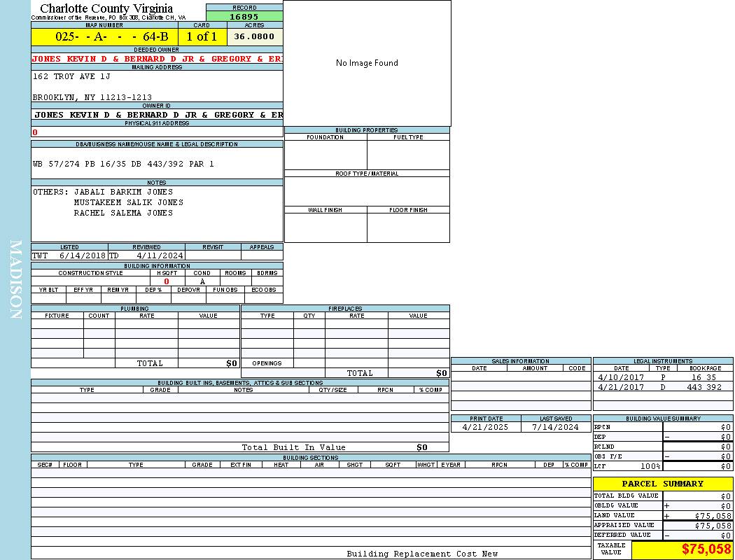
Task: Select the listed date 6/14/2018
Action: [82, 256]
